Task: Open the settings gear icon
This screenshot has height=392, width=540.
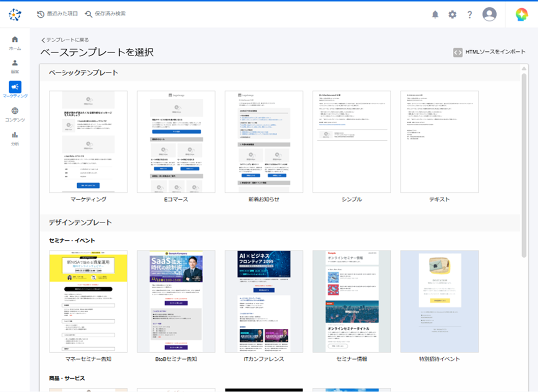Action: tap(451, 14)
